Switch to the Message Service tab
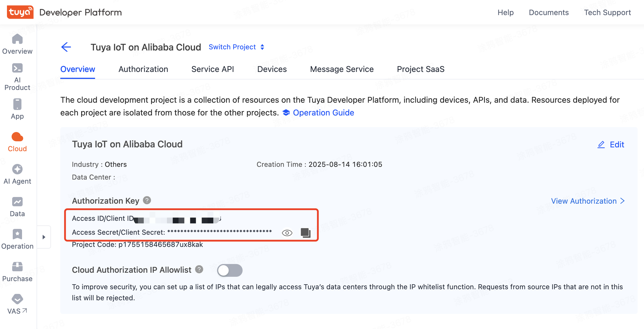 342,69
